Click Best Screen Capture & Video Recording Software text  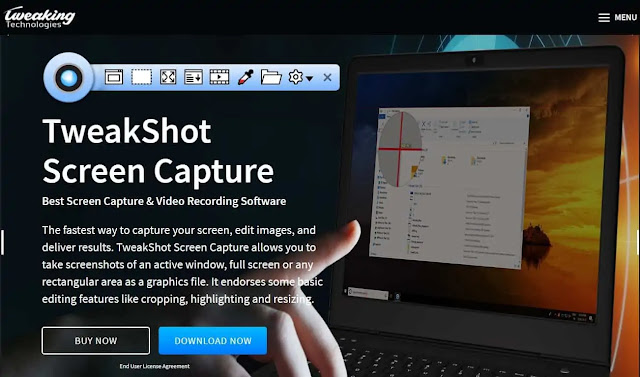[164, 201]
